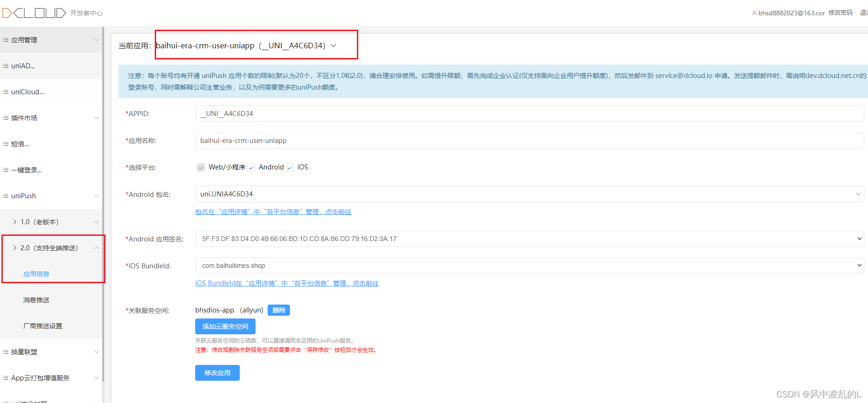Expand the 应用管理 menu chevron

point(97,40)
